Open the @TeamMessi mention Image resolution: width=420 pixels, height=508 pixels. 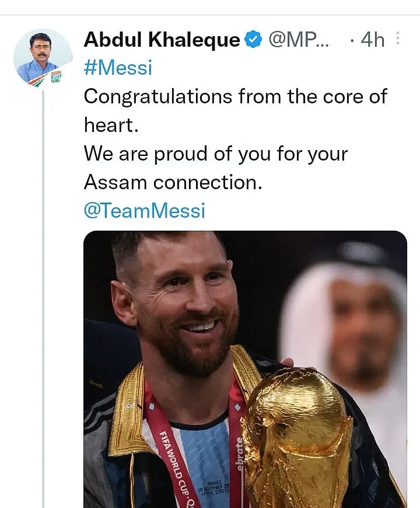pos(144,210)
